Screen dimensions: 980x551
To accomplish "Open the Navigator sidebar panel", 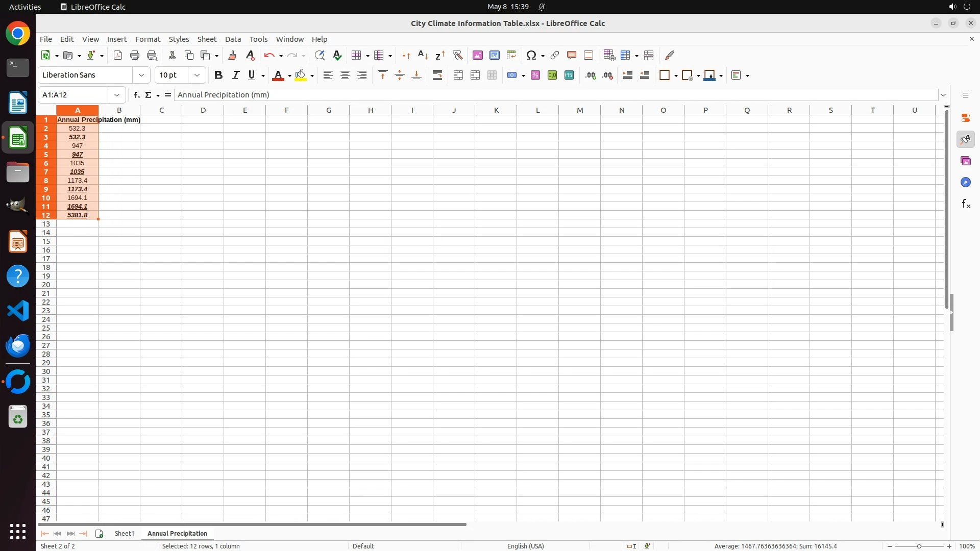I will pyautogui.click(x=965, y=182).
